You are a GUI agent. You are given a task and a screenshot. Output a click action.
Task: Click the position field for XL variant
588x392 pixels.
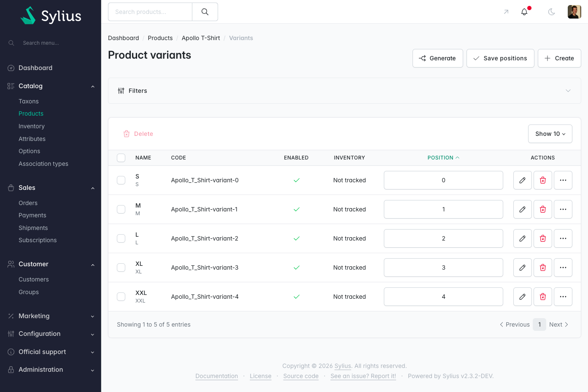pyautogui.click(x=443, y=268)
